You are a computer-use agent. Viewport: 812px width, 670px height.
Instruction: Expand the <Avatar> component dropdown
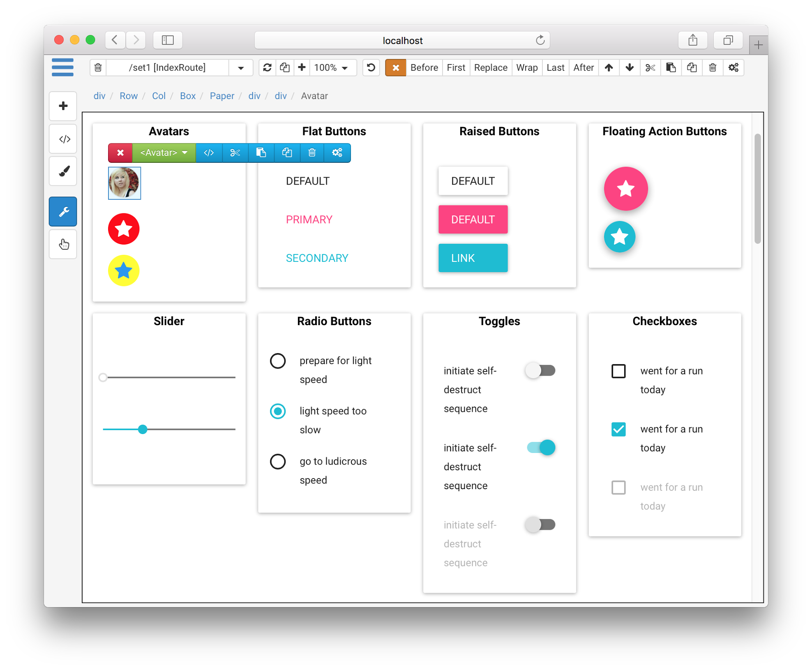click(x=164, y=153)
